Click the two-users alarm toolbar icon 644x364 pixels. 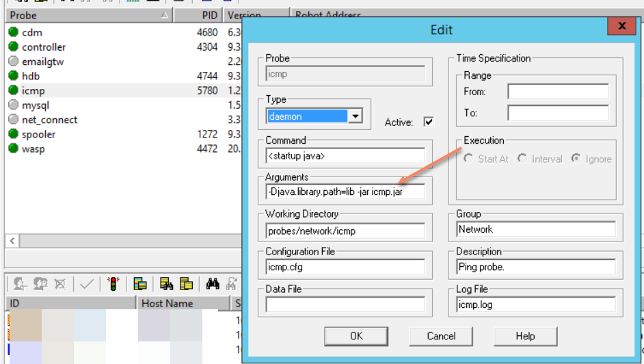pos(40,284)
